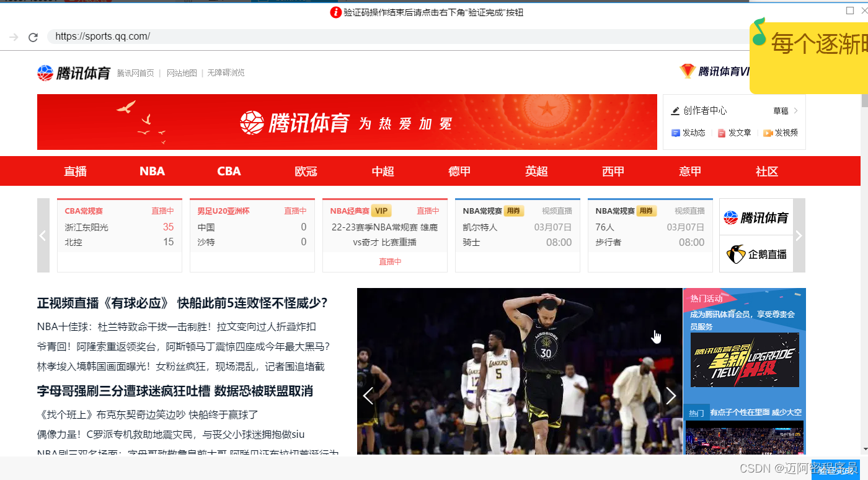The image size is (868, 480).
Task: Open the story 林孝埈入境韩国画面曝光
Action: pos(181,367)
